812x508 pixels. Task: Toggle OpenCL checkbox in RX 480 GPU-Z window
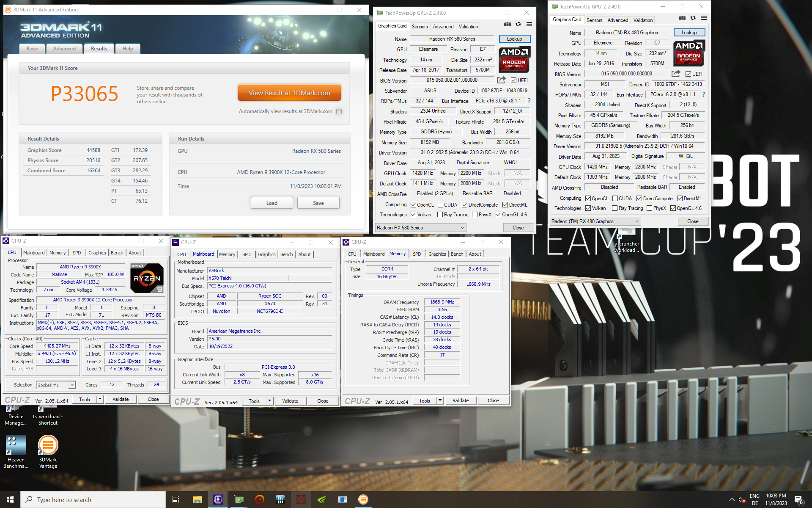point(588,199)
